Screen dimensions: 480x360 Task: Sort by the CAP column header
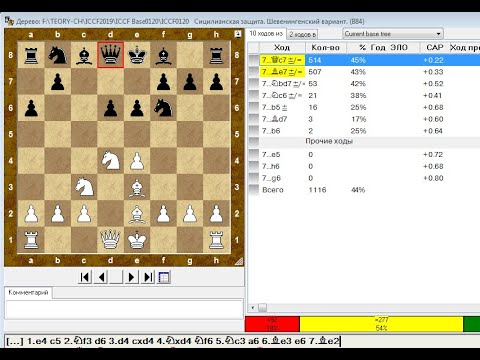pyautogui.click(x=435, y=48)
